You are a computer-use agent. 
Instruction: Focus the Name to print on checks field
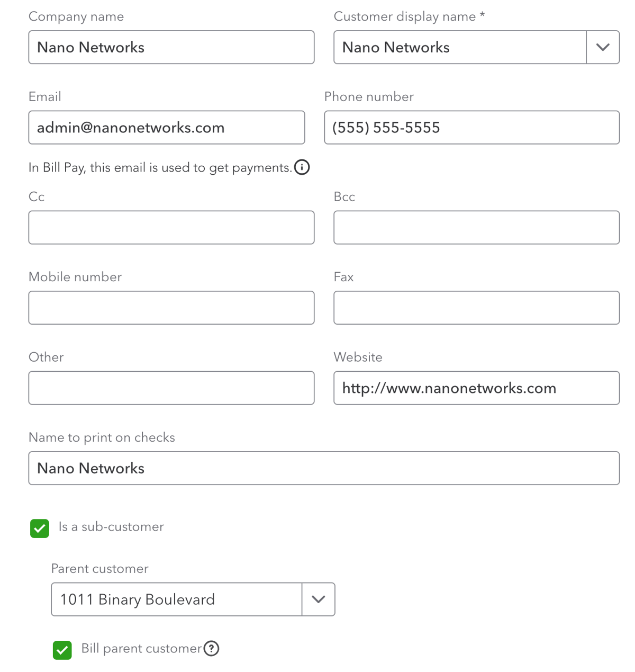[x=323, y=468]
